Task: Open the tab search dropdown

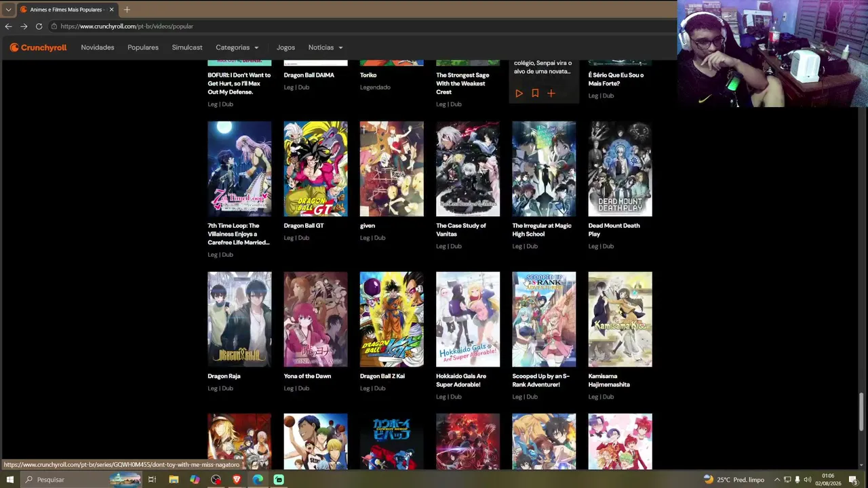Action: click(8, 9)
